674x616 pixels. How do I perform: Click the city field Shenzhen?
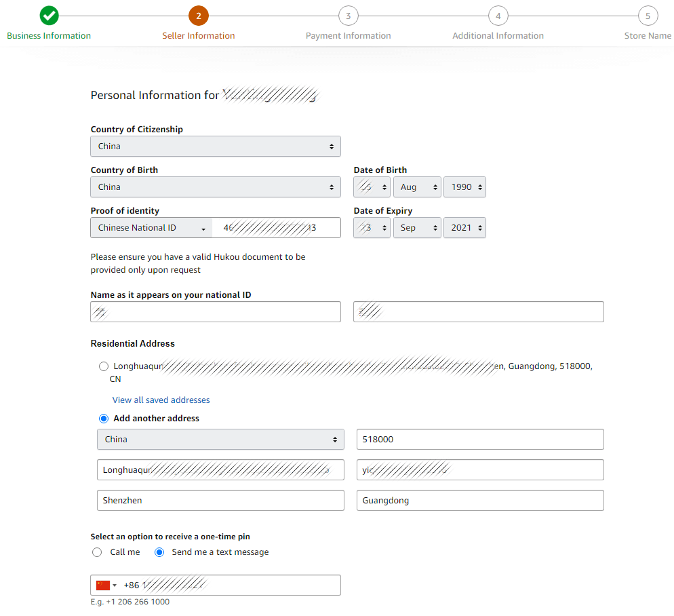click(220, 500)
